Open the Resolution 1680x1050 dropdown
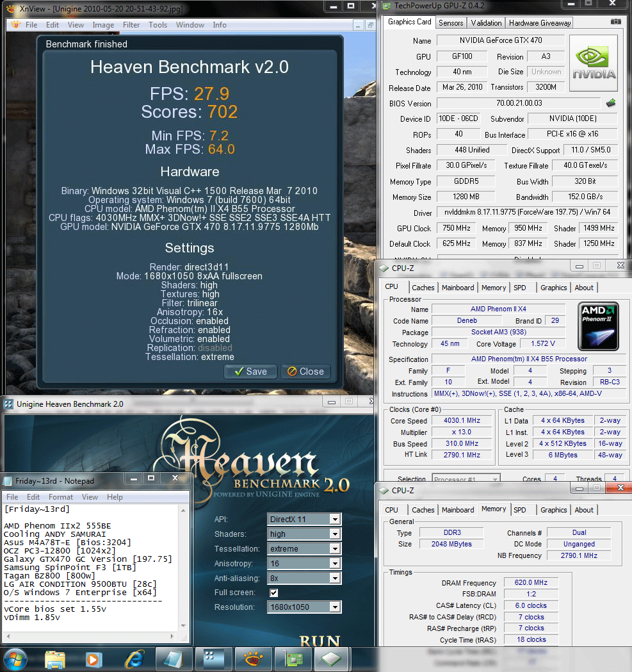632x672 pixels. coord(304,607)
